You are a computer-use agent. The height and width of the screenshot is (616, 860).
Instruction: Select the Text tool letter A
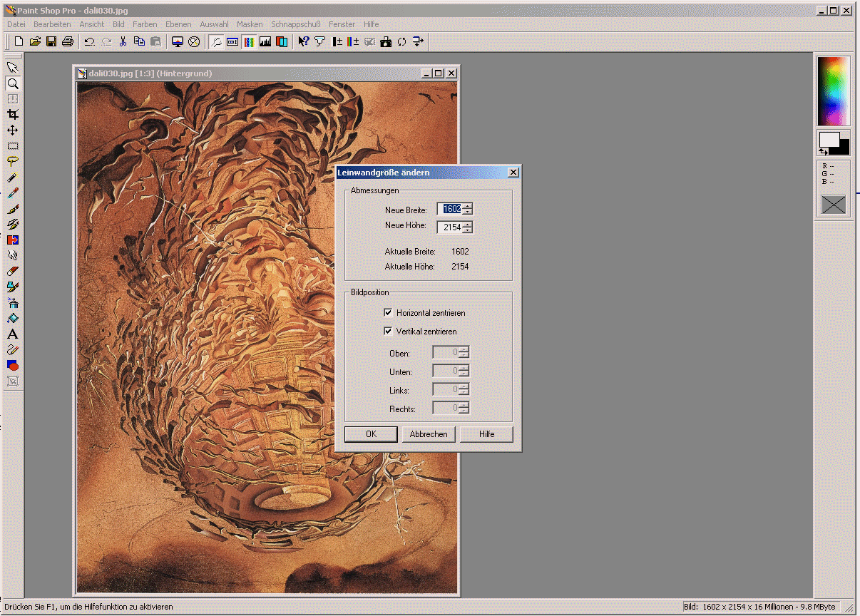[x=13, y=334]
